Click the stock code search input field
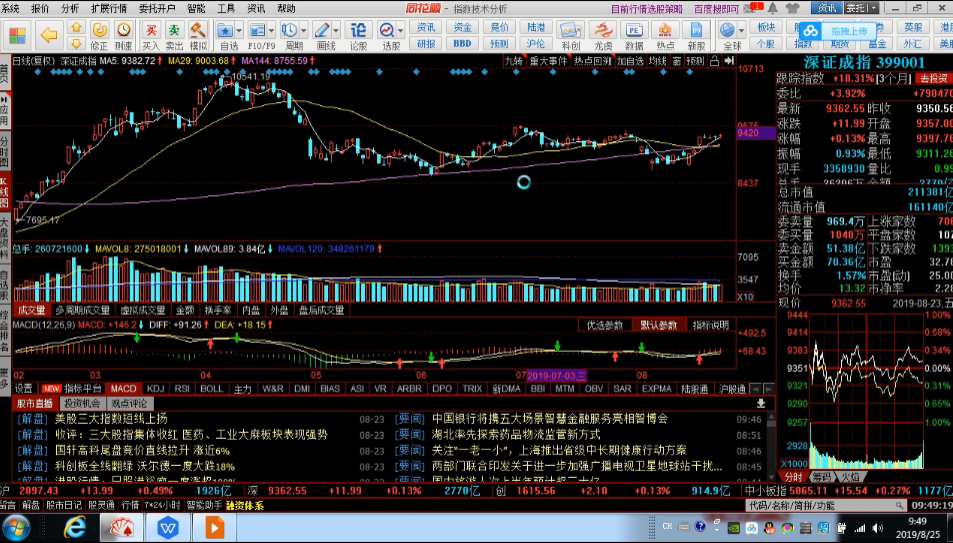 (x=822, y=505)
